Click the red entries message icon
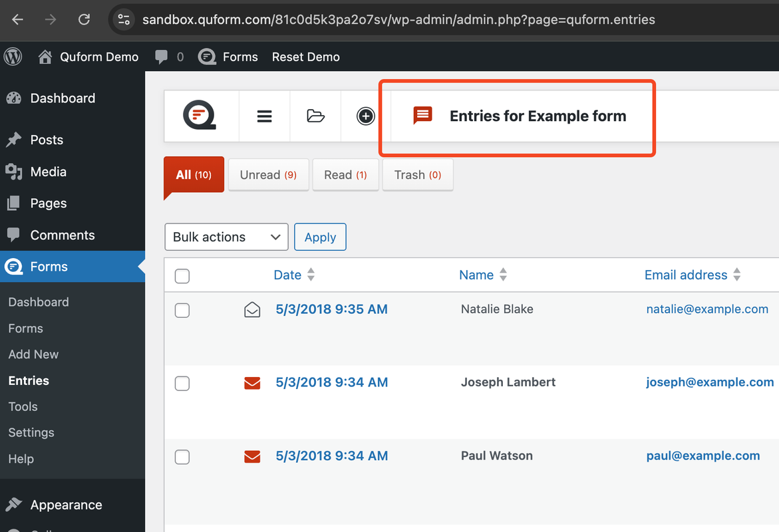779x532 pixels. coord(423,115)
